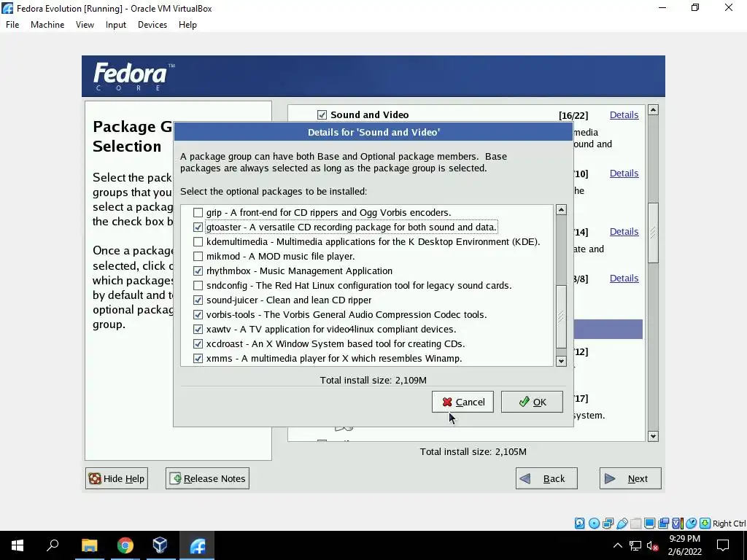Image resolution: width=747 pixels, height=560 pixels.
Task: Click the recording status icon
Action: point(663,524)
